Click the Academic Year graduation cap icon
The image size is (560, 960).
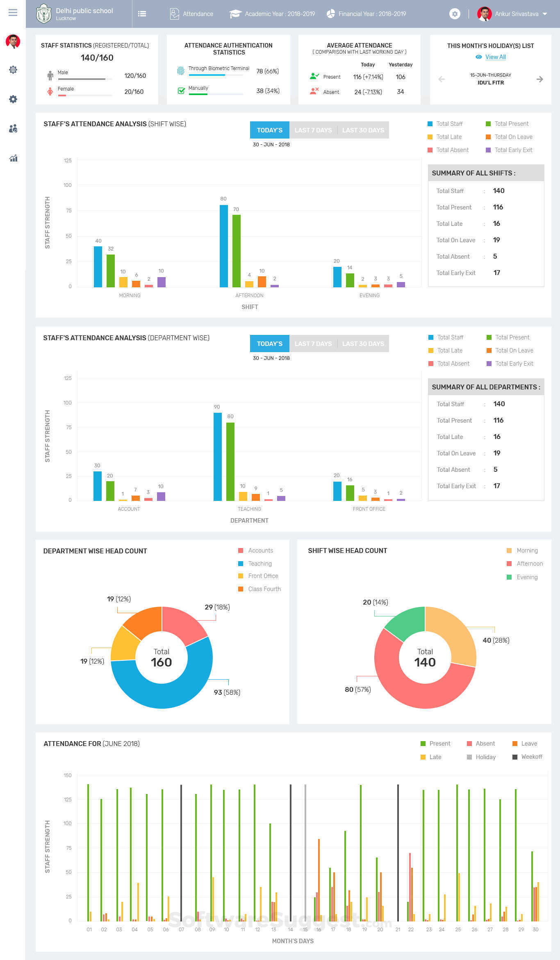235,14
